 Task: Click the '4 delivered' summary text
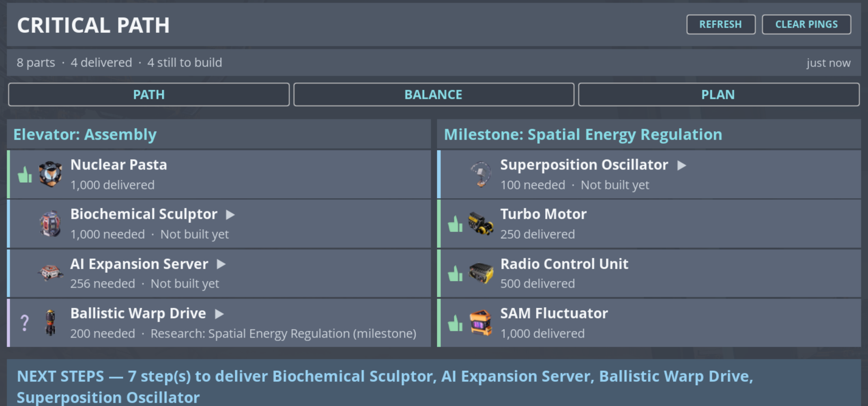tap(101, 63)
